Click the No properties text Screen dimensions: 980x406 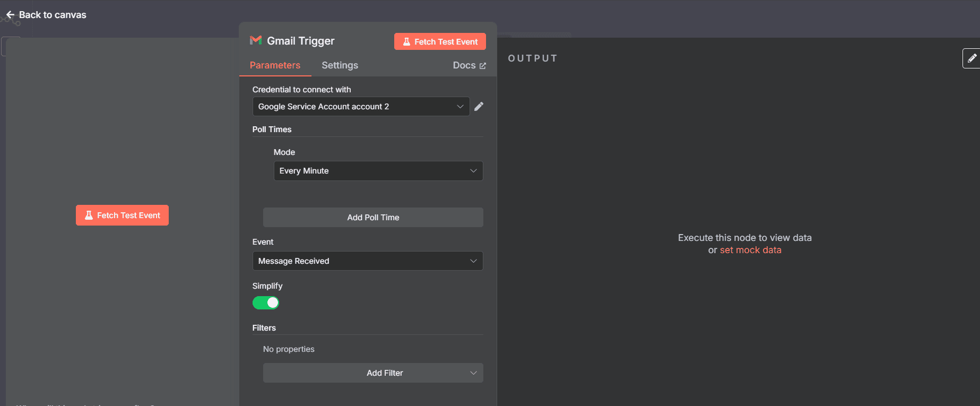coord(289,349)
